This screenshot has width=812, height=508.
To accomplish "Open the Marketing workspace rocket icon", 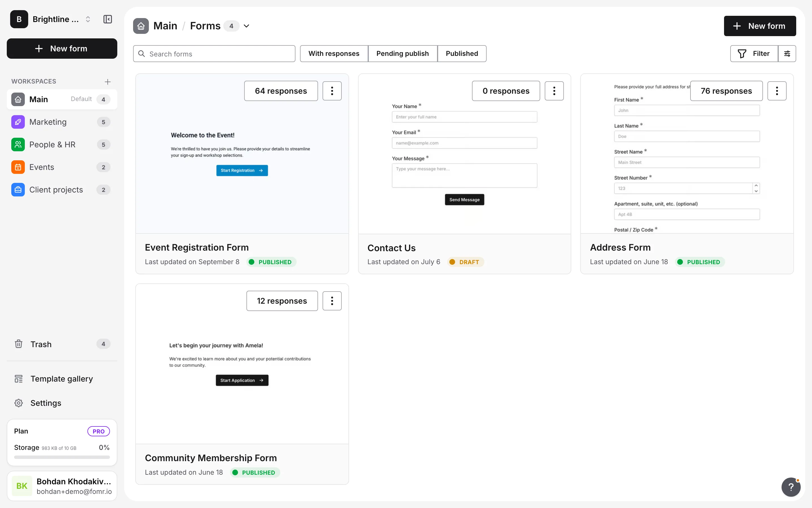I will pos(18,122).
